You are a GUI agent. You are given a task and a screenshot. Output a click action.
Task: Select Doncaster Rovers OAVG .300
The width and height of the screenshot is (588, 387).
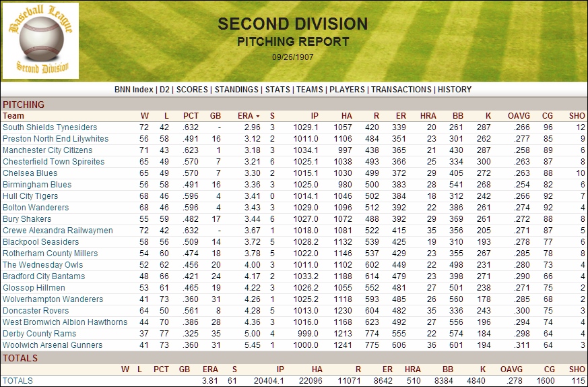tap(522, 311)
